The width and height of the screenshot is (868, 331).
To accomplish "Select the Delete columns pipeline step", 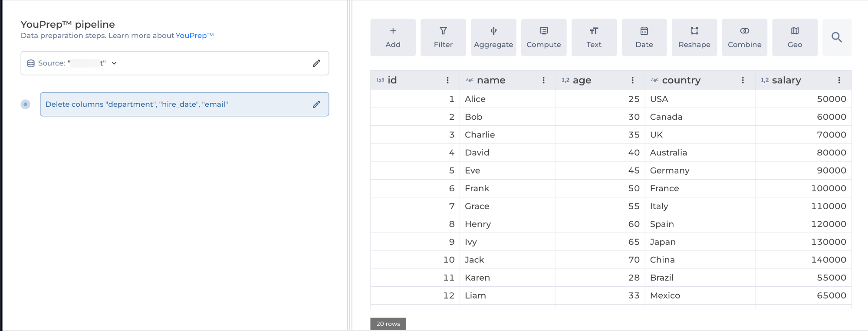I will coord(174,105).
